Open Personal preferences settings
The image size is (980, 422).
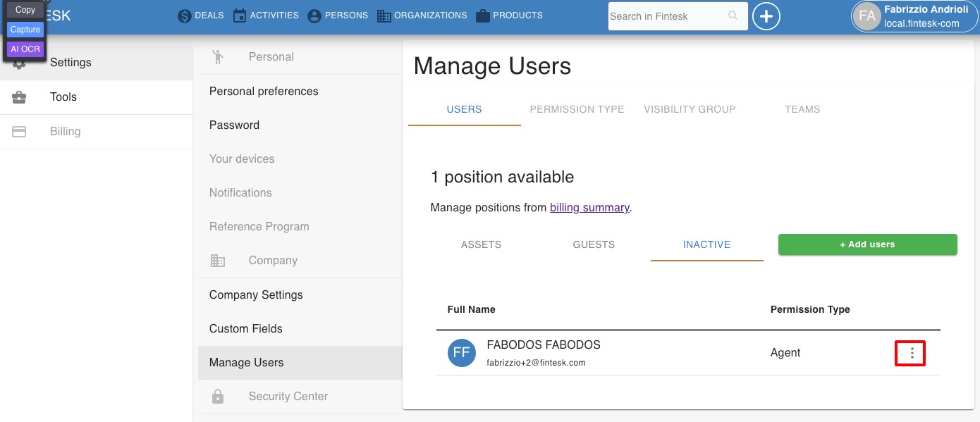(300, 92)
